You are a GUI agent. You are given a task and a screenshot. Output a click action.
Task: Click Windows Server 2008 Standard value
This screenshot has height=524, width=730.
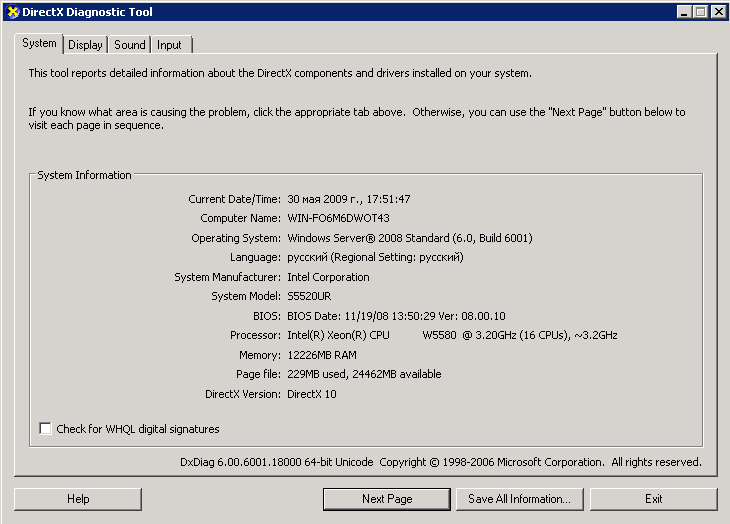410,238
